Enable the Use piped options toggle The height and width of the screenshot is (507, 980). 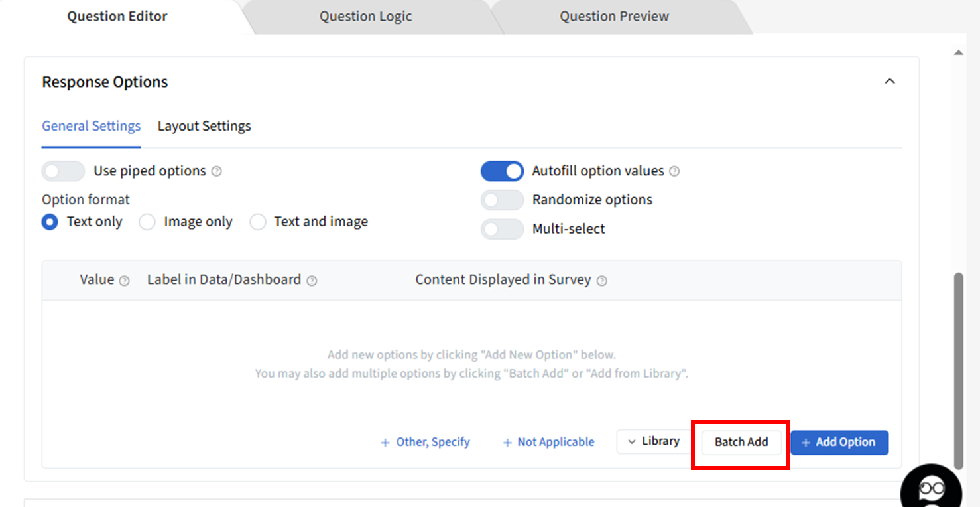click(63, 171)
